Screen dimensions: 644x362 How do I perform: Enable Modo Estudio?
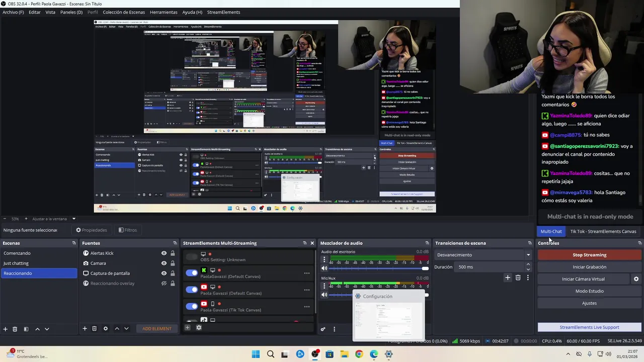point(589,291)
